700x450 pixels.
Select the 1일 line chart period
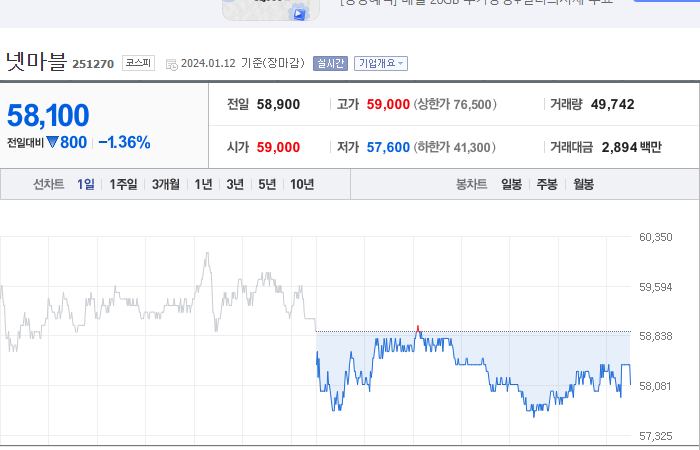tap(86, 184)
